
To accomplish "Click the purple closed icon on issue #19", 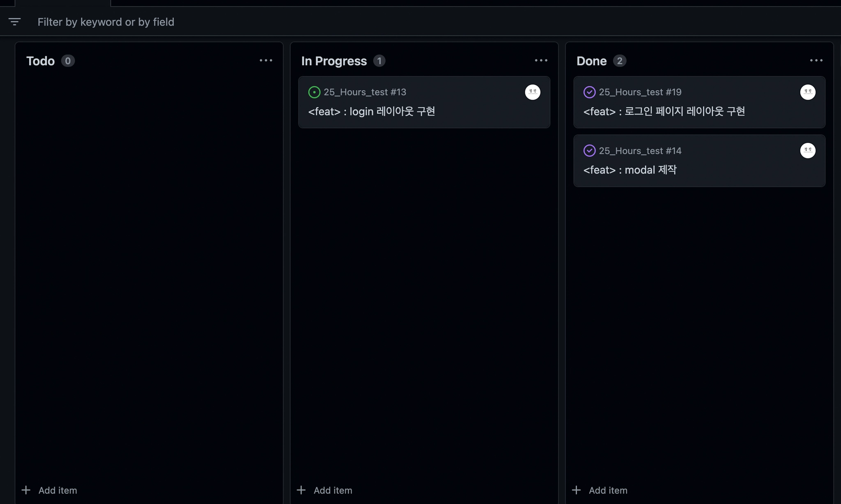I will click(589, 92).
